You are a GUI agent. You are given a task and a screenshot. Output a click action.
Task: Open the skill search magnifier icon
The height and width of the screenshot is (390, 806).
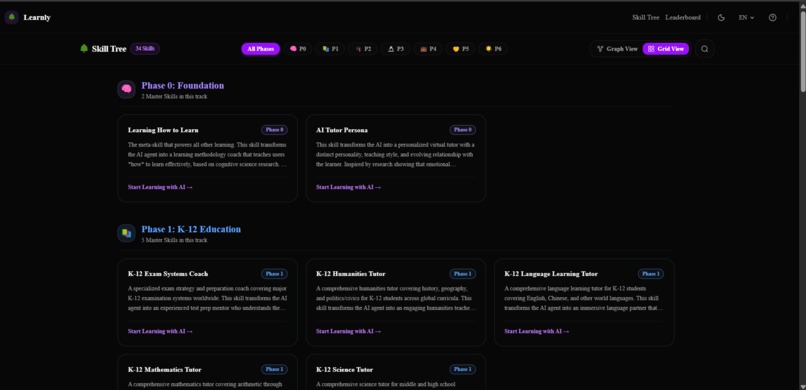[x=705, y=49]
